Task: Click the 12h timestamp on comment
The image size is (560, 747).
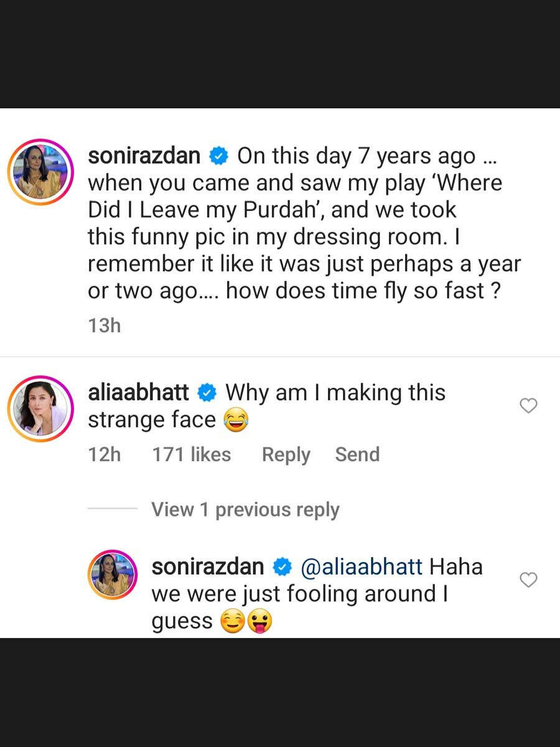Action: [104, 455]
